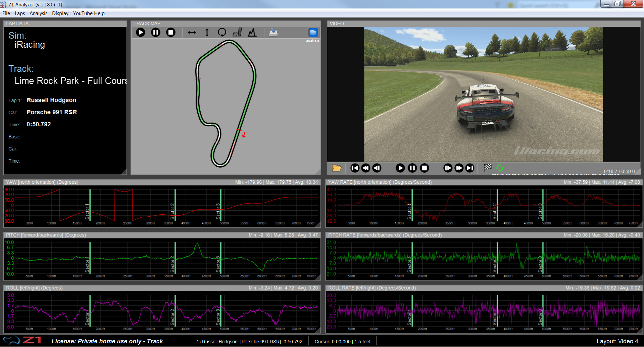Open the blue analysis panel button
The image size is (644, 347).
[x=313, y=33]
